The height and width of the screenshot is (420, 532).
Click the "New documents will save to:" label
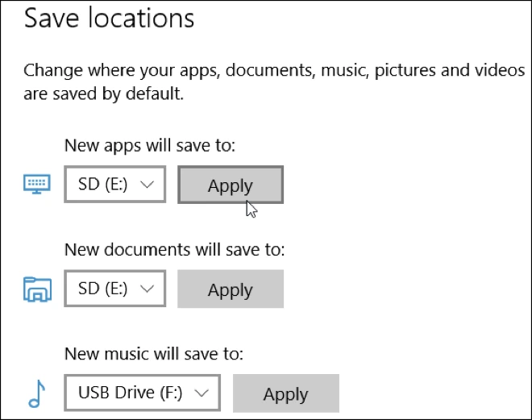[175, 250]
